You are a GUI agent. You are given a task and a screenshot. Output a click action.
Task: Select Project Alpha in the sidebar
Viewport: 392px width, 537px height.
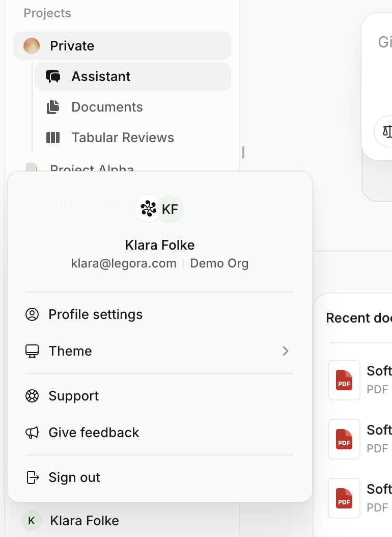coord(92,169)
